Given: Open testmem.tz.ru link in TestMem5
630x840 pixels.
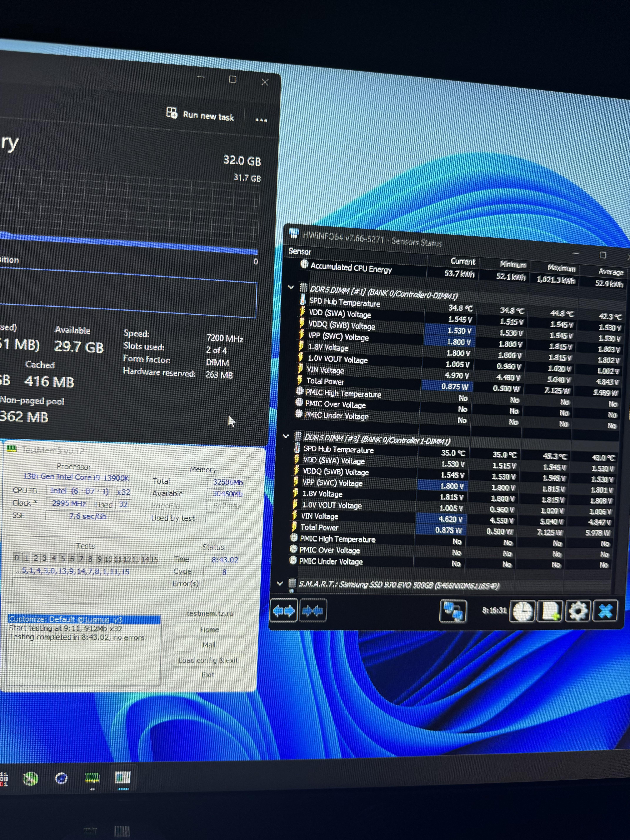Looking at the screenshot, I should click(x=210, y=613).
